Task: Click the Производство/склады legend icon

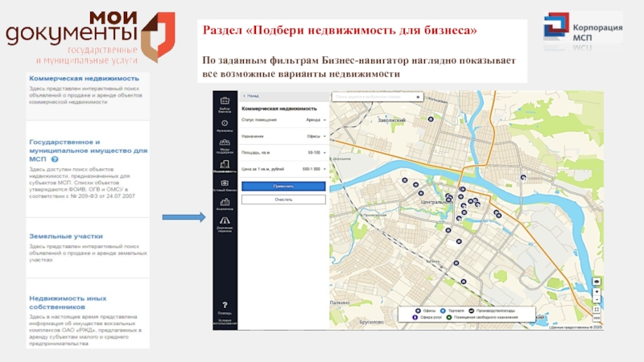Action: coord(471,311)
